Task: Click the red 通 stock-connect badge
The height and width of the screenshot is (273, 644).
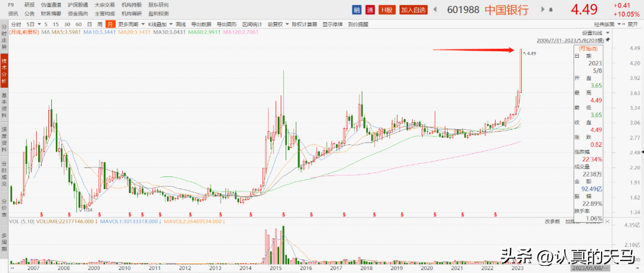Action: click(370, 10)
